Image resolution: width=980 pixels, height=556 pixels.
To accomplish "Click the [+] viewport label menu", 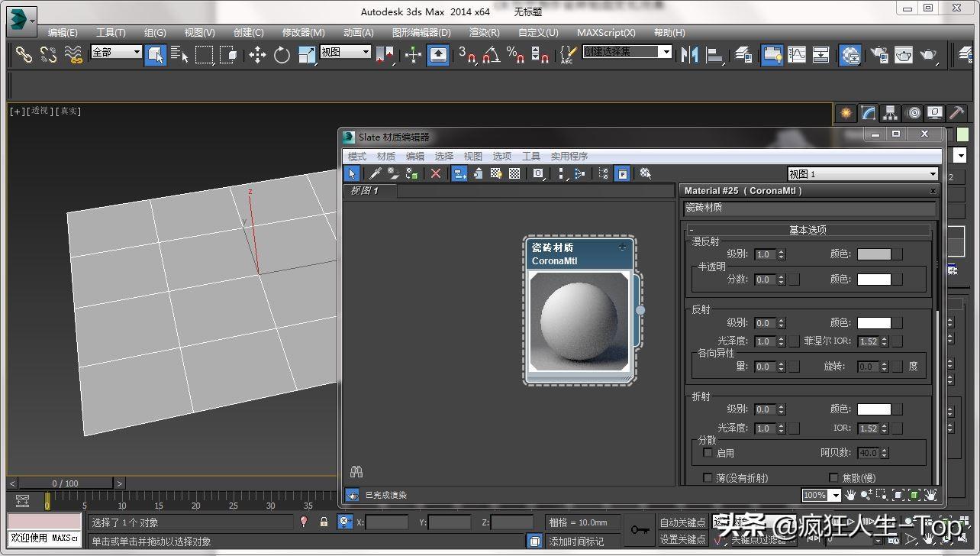I will 17,112.
